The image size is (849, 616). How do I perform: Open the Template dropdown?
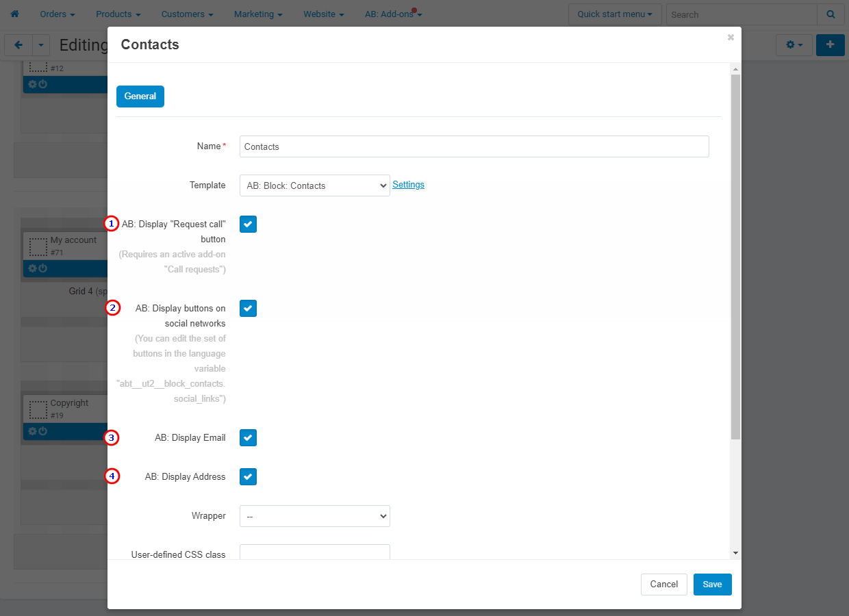point(315,185)
